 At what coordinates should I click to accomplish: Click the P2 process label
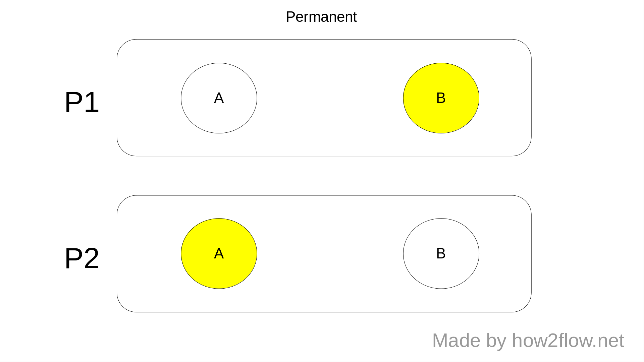pos(82,258)
